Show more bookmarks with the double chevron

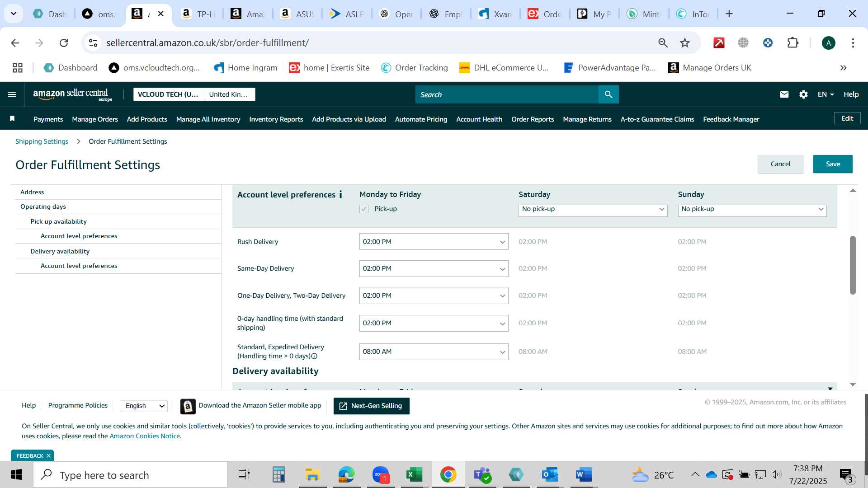click(843, 68)
